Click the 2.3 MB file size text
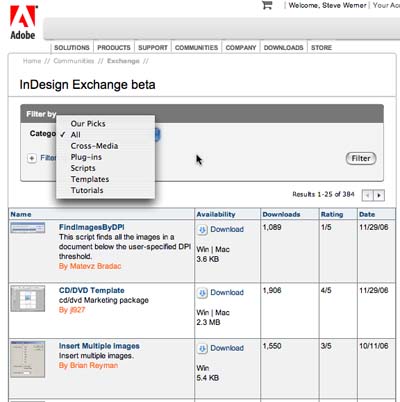400x402 pixels. coord(208,322)
